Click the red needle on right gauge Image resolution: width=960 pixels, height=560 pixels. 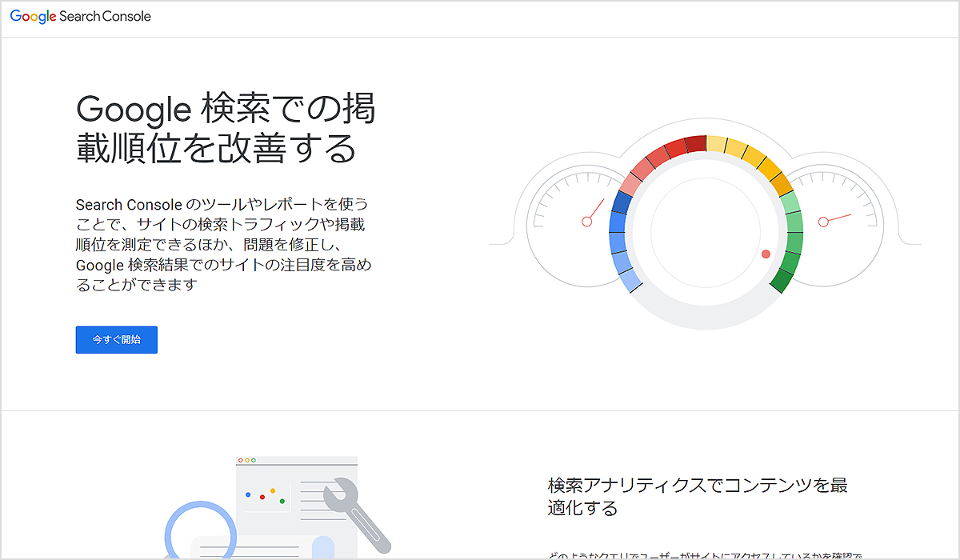(836, 218)
